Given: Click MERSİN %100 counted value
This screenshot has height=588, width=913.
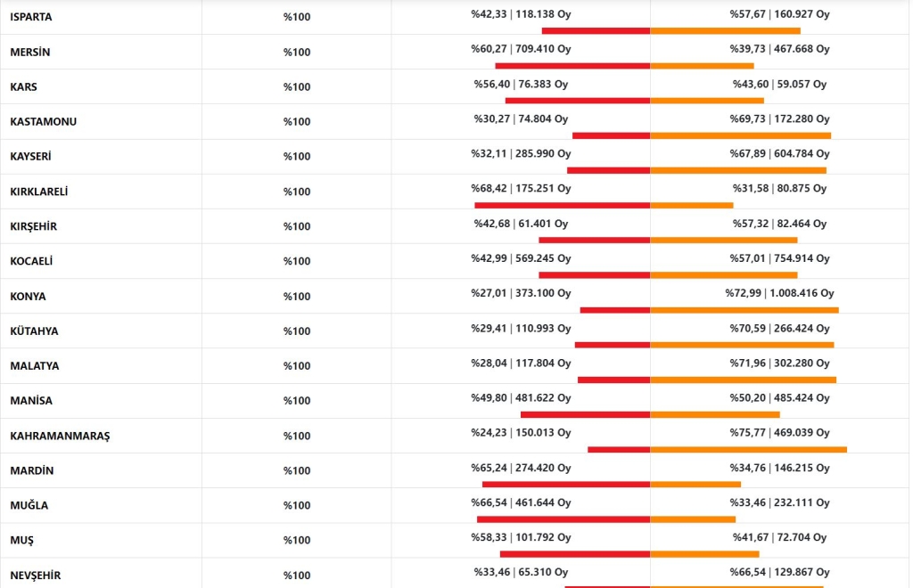Looking at the screenshot, I should 297,52.
